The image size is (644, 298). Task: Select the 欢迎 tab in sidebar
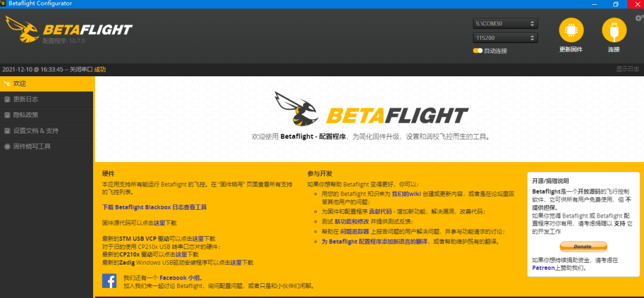[47, 83]
